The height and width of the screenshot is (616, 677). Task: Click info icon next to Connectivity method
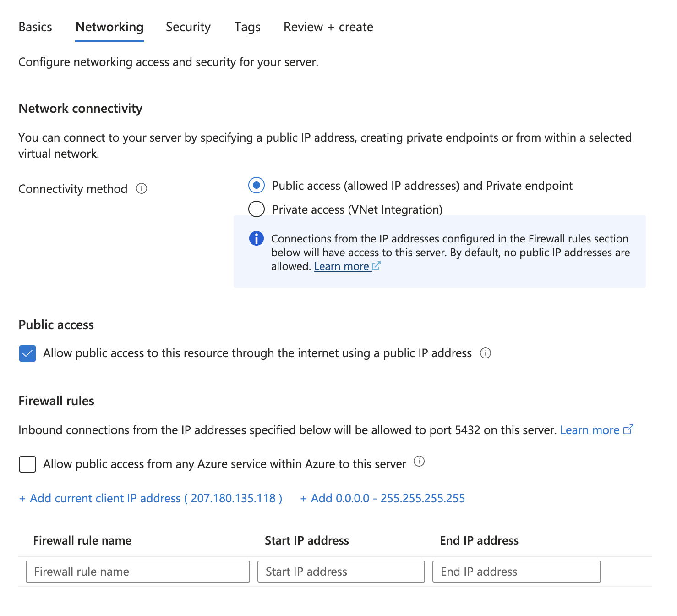tap(142, 189)
